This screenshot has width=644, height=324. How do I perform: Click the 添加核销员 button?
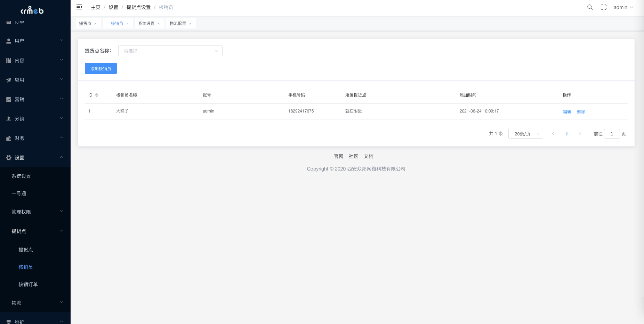(x=100, y=68)
